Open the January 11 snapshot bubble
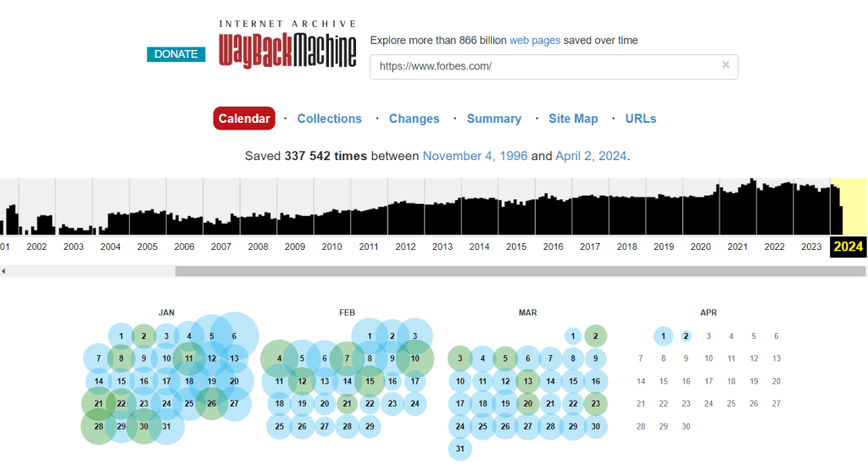The width and height of the screenshot is (868, 466). (x=189, y=358)
